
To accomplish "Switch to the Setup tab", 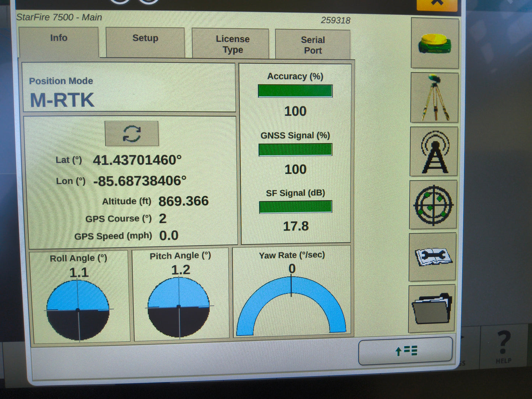I will tap(145, 38).
